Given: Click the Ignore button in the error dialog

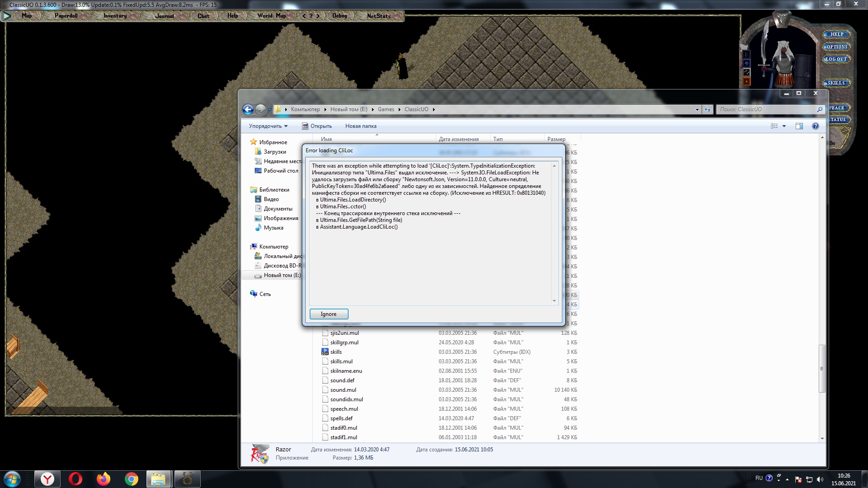Looking at the screenshot, I should tap(329, 314).
